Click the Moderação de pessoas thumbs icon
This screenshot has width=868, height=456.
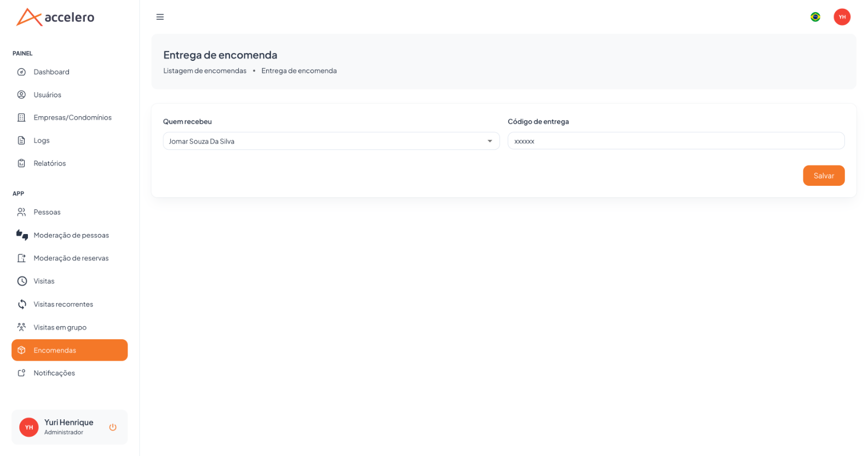[22, 235]
